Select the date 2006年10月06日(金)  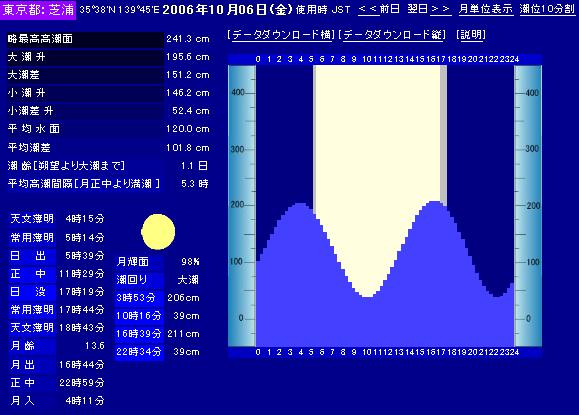pyautogui.click(x=227, y=10)
